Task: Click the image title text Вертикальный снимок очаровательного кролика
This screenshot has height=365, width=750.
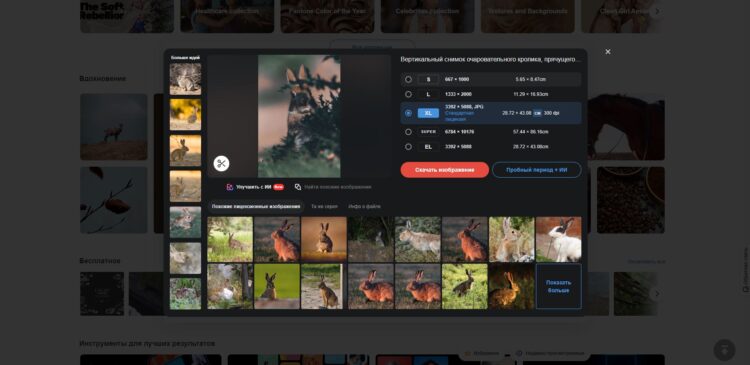Action: tap(490, 60)
